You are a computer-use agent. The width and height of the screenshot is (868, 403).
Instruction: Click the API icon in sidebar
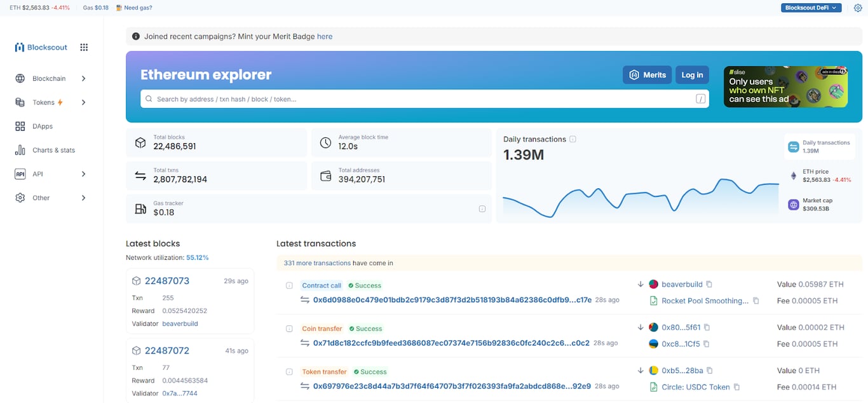20,174
